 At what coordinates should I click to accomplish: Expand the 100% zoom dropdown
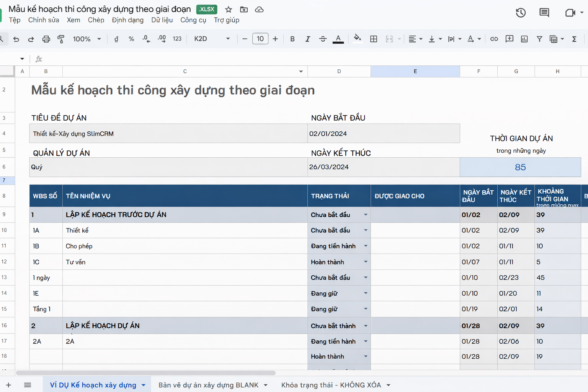click(x=87, y=39)
